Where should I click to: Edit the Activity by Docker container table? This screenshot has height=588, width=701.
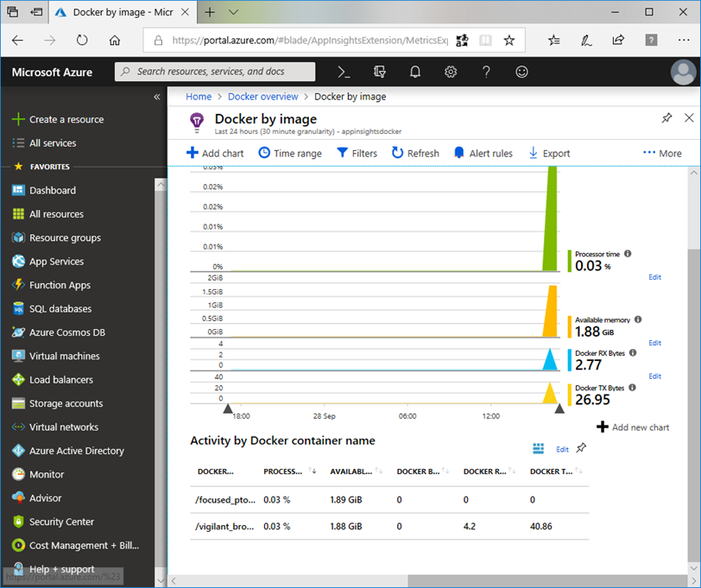(x=562, y=449)
